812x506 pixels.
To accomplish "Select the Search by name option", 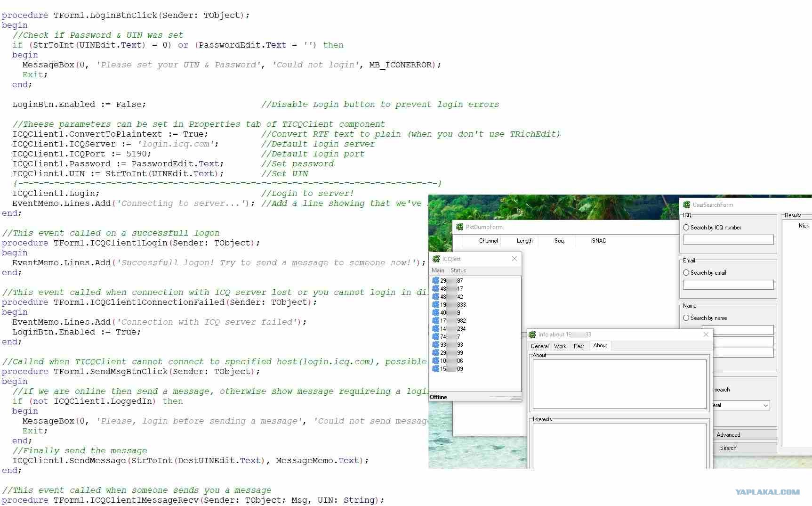I will click(705, 318).
